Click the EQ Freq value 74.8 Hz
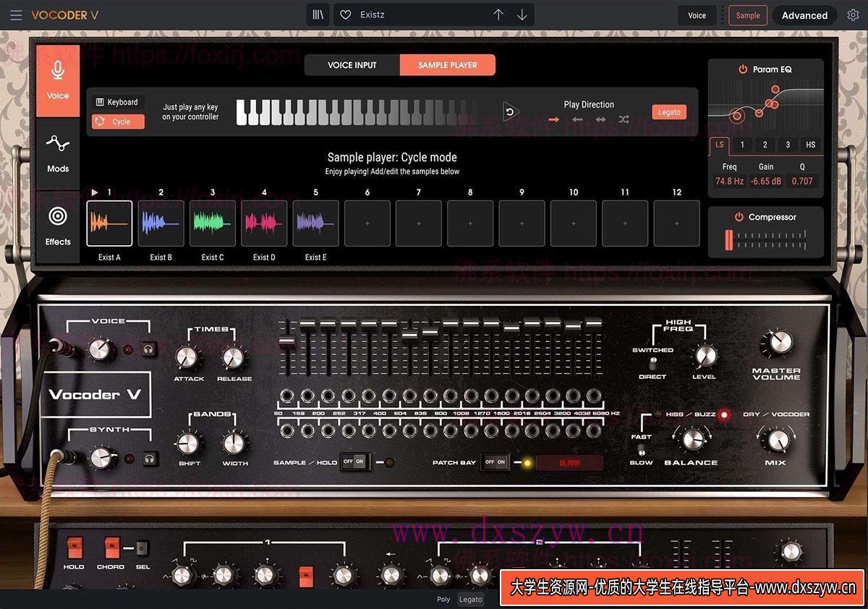Viewport: 868px width, 609px height. [729, 181]
